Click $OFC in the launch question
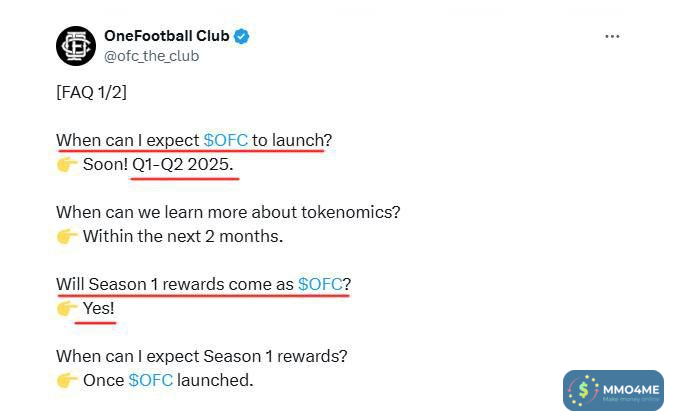Image resolution: width=676 pixels, height=419 pixels. point(225,140)
